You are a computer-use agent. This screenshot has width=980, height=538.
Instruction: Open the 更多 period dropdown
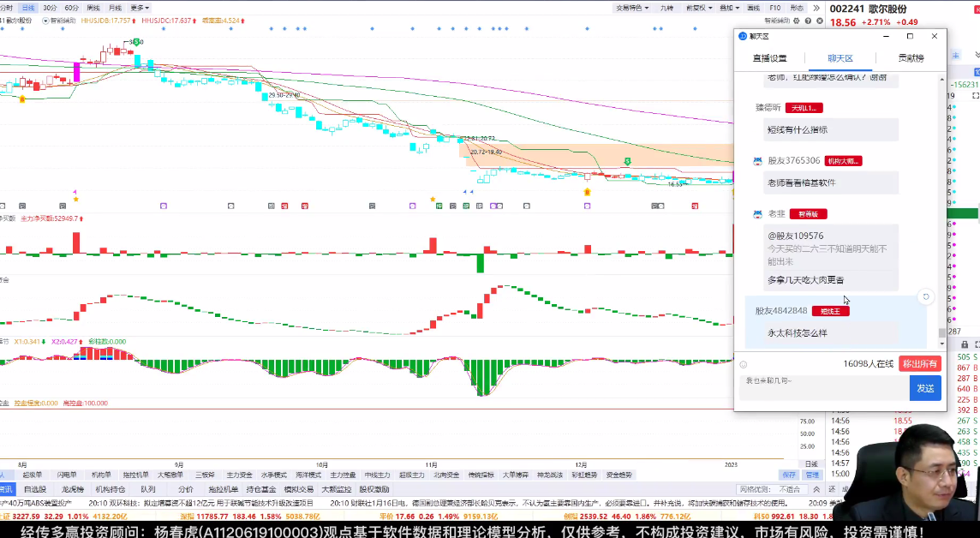[140, 8]
